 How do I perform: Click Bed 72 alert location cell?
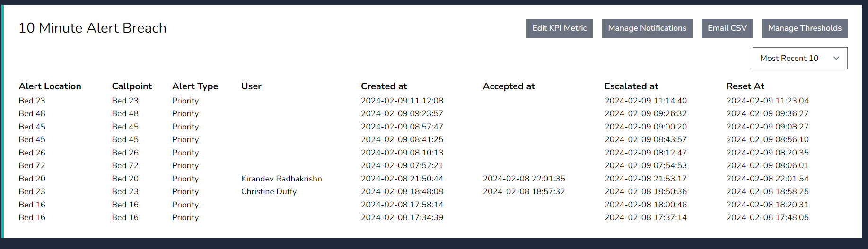(x=32, y=165)
